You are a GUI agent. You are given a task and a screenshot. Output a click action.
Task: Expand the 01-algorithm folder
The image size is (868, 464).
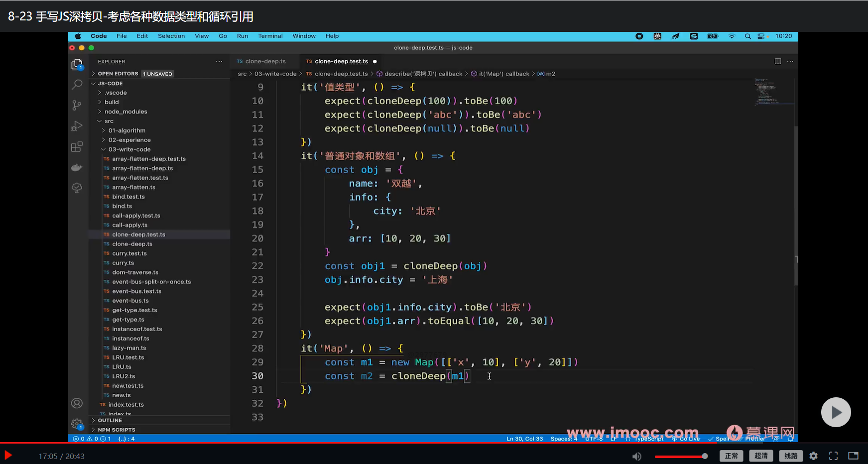pos(127,130)
